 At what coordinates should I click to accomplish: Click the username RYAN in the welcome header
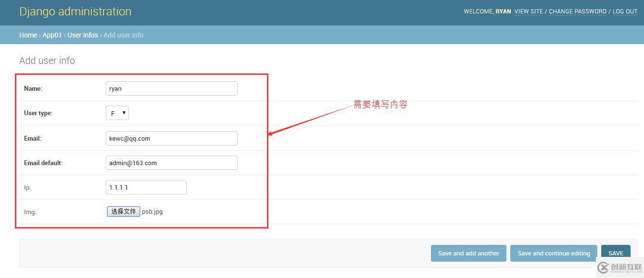tap(503, 12)
